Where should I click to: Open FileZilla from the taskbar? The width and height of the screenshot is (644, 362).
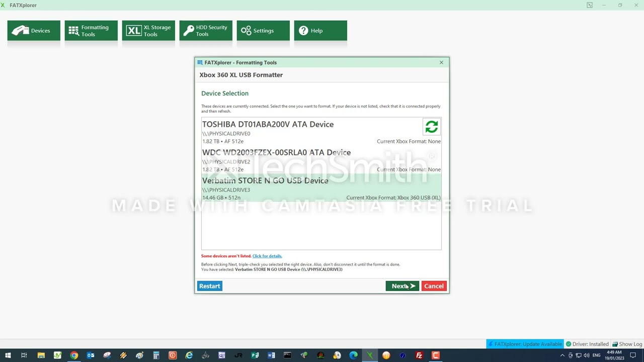(419, 355)
